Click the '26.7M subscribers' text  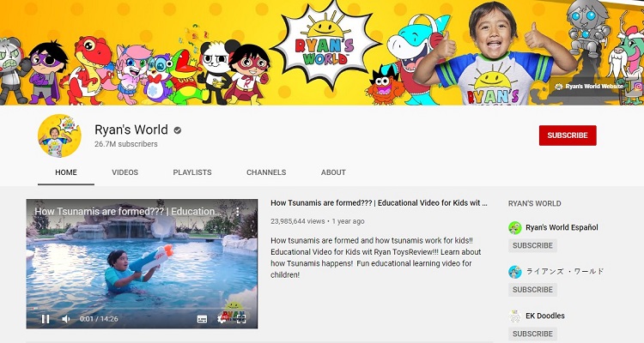126,144
